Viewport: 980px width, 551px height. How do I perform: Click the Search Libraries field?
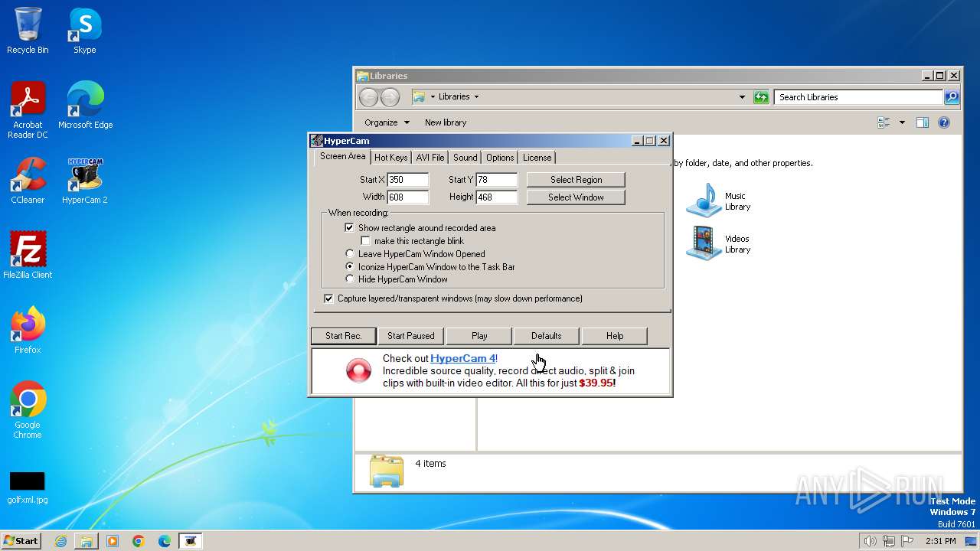859,97
